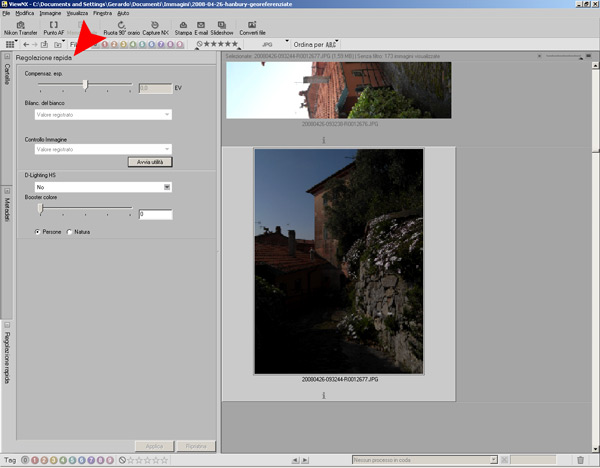Clear the rating filter with the no-rating icon
The width and height of the screenshot is (600, 468).
click(x=199, y=44)
